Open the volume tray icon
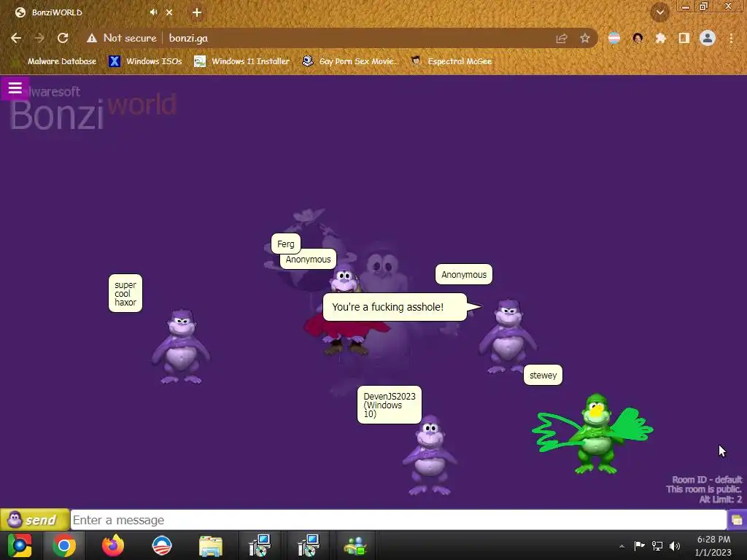This screenshot has width=747, height=560. (x=675, y=546)
